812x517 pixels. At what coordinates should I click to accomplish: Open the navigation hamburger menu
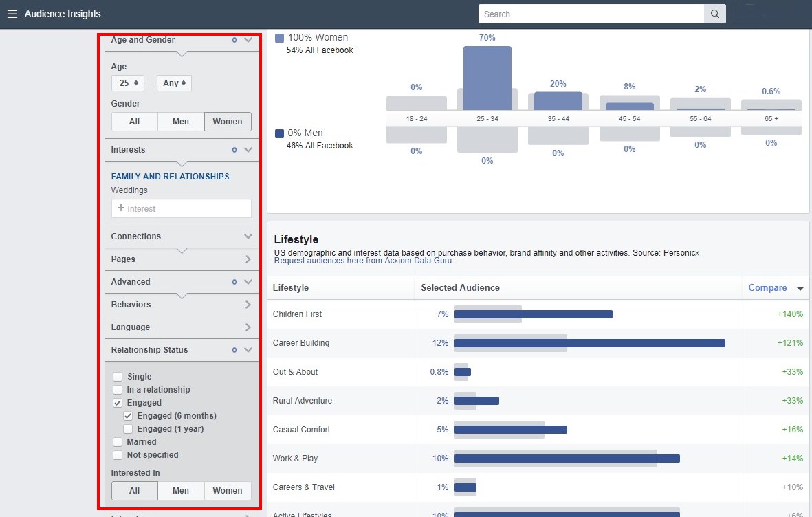click(12, 14)
